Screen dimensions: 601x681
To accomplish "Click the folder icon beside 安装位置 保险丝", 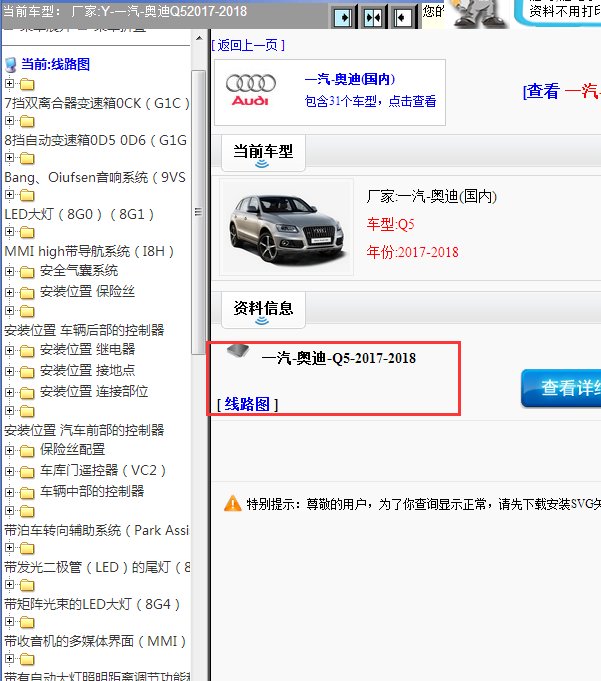I will (27, 293).
